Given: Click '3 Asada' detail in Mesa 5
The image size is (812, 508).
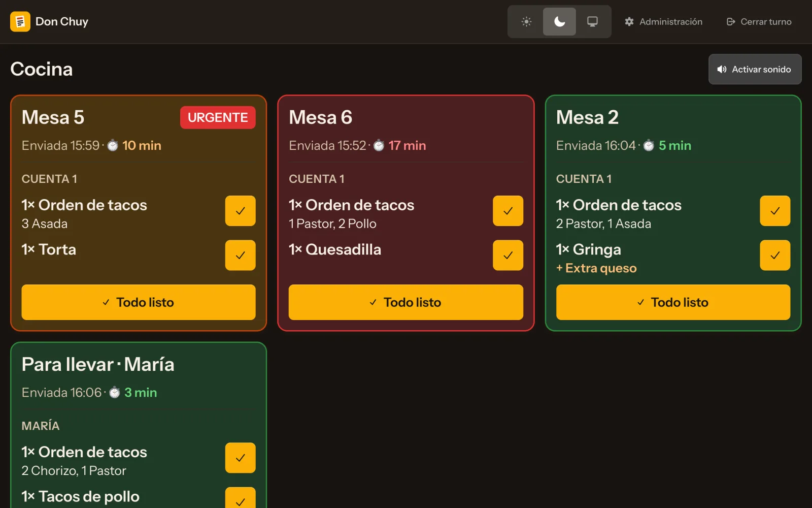Looking at the screenshot, I should [x=45, y=224].
